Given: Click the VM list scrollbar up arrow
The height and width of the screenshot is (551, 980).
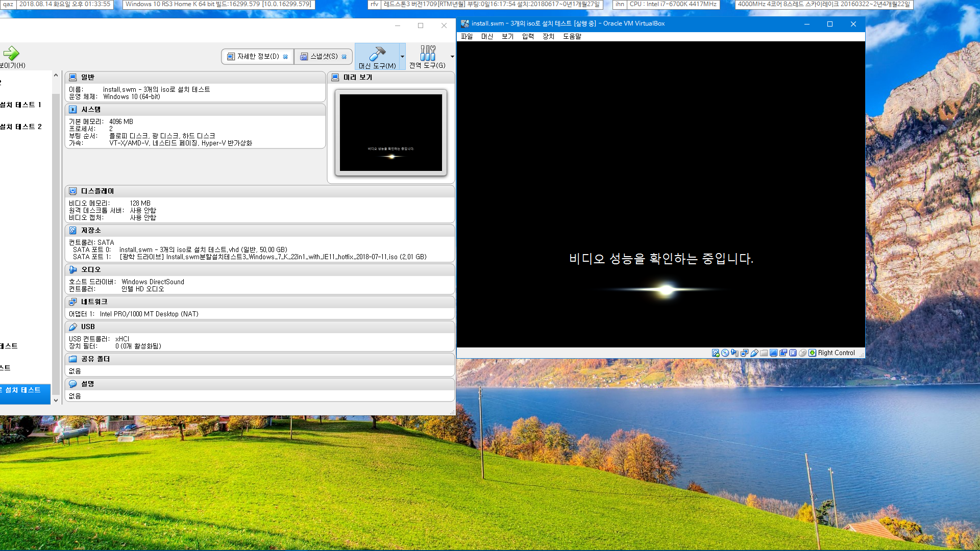Looking at the screenshot, I should [x=56, y=76].
